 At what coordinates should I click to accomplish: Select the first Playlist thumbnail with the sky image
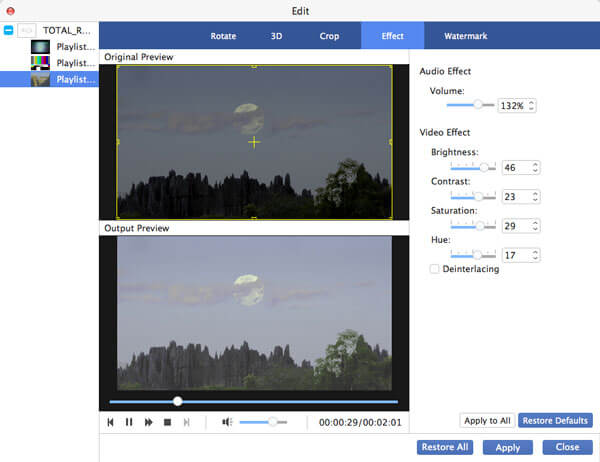[x=40, y=47]
